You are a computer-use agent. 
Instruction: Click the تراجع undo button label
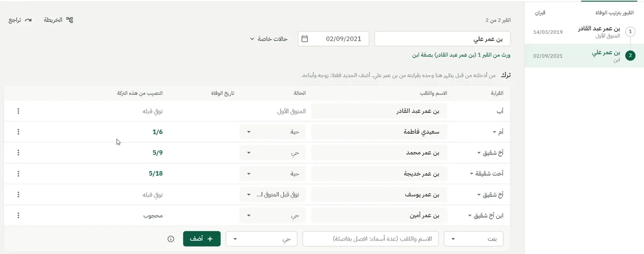[15, 20]
